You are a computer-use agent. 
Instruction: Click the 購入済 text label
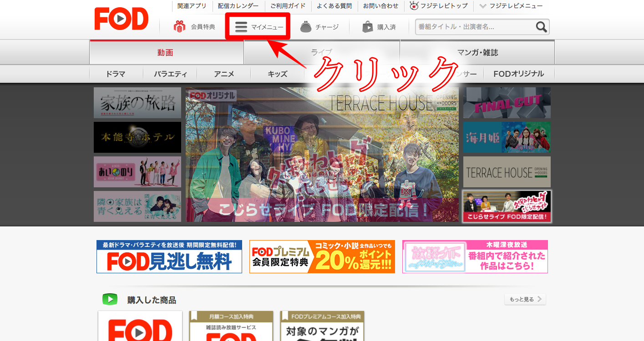point(386,27)
